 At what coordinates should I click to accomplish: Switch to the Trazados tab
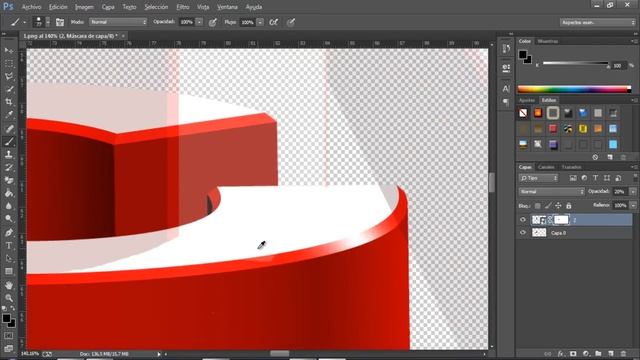(571, 167)
